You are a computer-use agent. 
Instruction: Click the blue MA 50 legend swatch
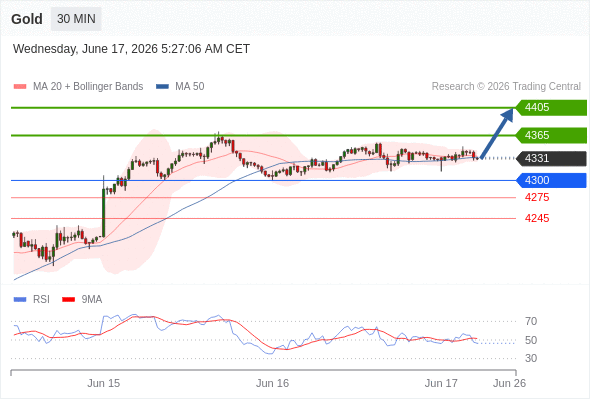[162, 87]
